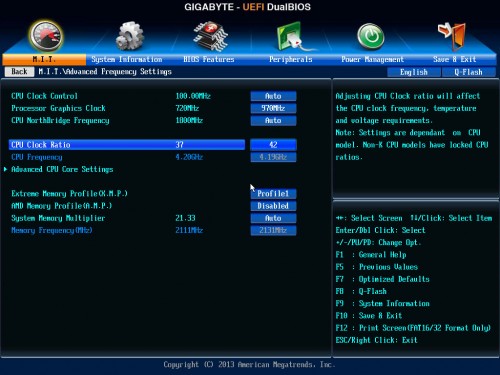
Task: Select the Extreme Memory Profile(X.M.P.) label
Action: [x=69, y=194]
